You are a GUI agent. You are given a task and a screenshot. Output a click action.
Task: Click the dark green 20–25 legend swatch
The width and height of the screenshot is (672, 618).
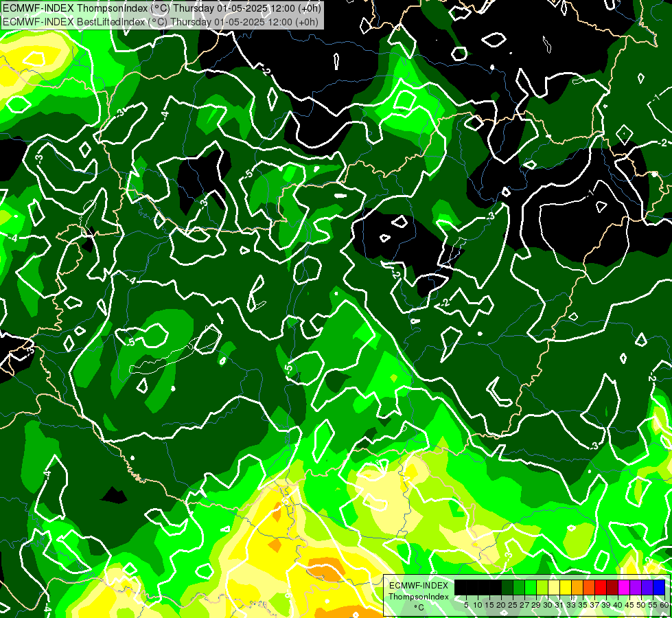[507, 587]
